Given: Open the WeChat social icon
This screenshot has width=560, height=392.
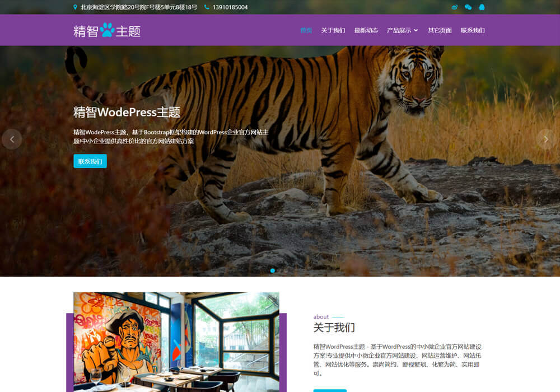Looking at the screenshot, I should 468,7.
